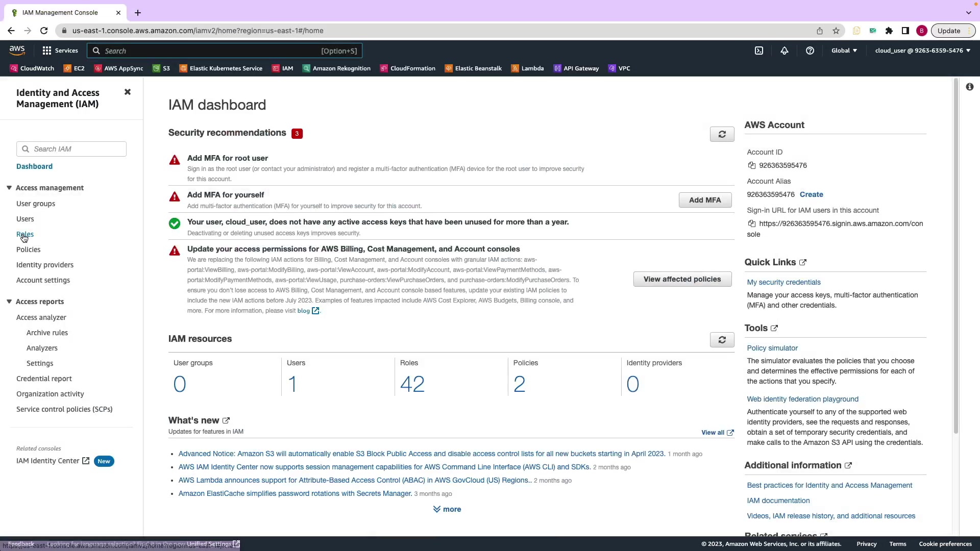The image size is (980, 551).
Task: Refresh the IAM resources section
Action: click(722, 340)
